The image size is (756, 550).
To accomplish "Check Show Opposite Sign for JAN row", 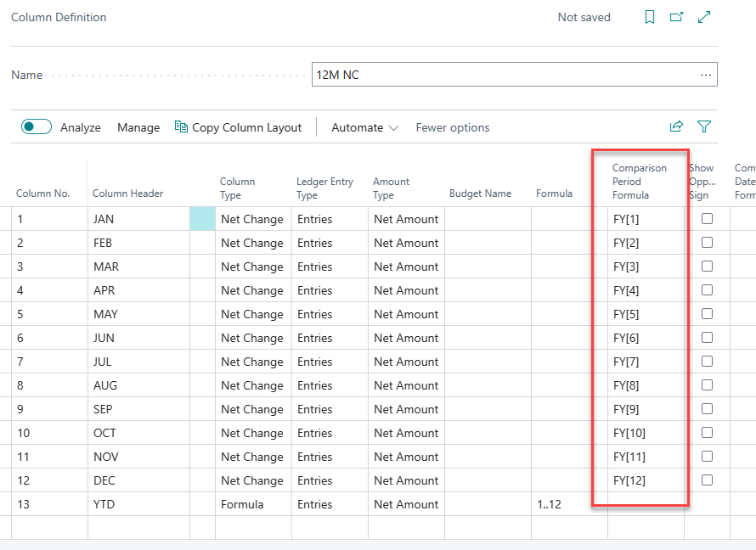I will coord(707,219).
